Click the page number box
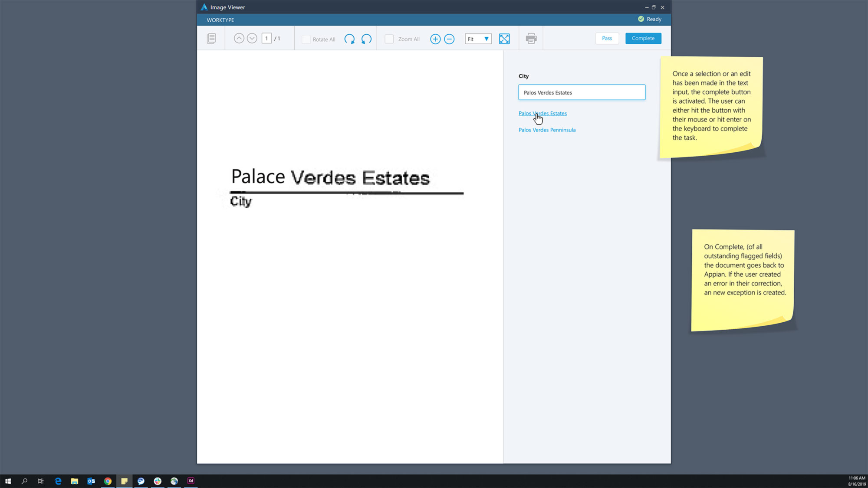 266,39
